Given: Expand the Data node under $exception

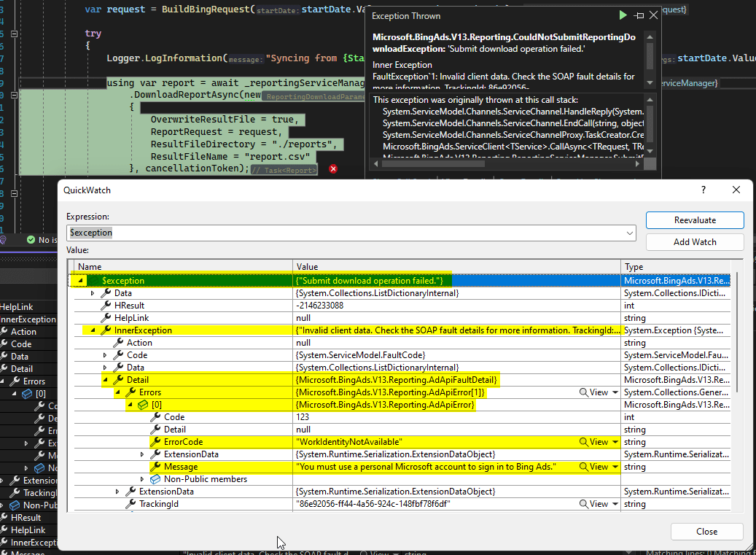Looking at the screenshot, I should point(92,292).
